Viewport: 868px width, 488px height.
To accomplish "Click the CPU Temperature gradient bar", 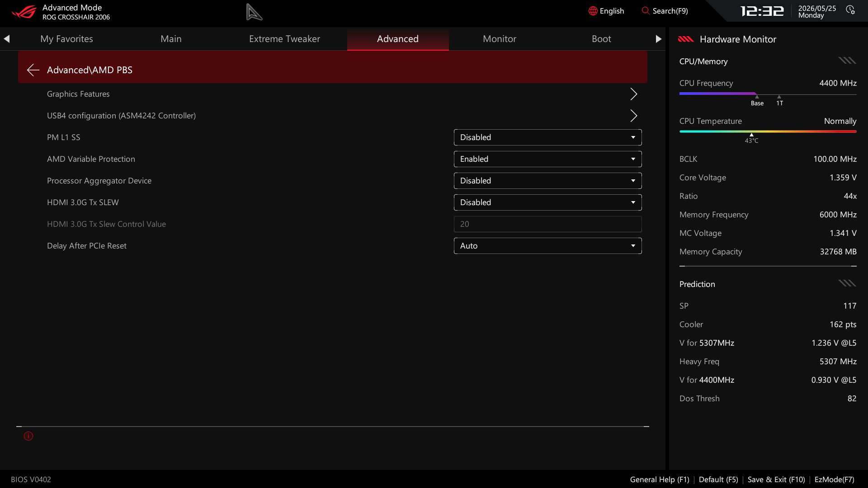I will coord(768,131).
